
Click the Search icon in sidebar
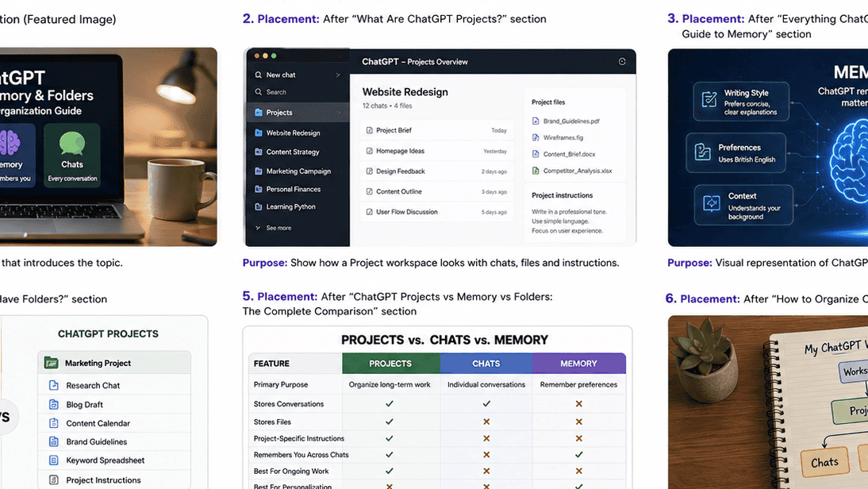(258, 92)
